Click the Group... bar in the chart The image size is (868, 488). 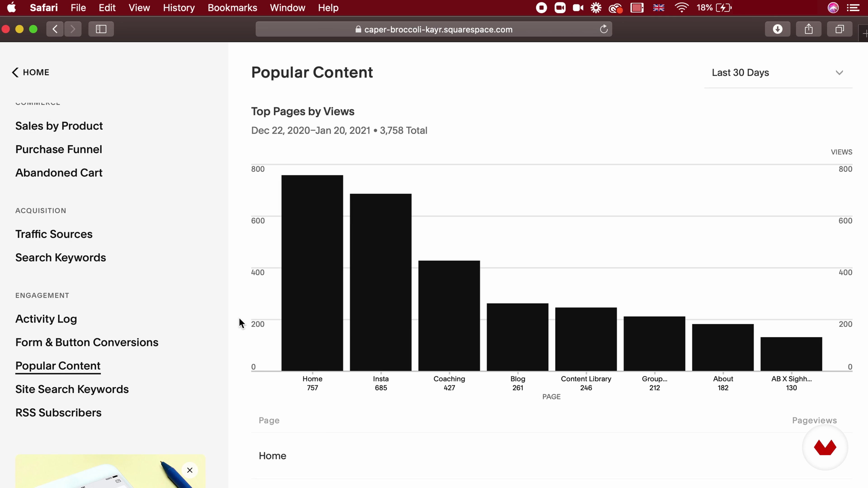point(654,343)
